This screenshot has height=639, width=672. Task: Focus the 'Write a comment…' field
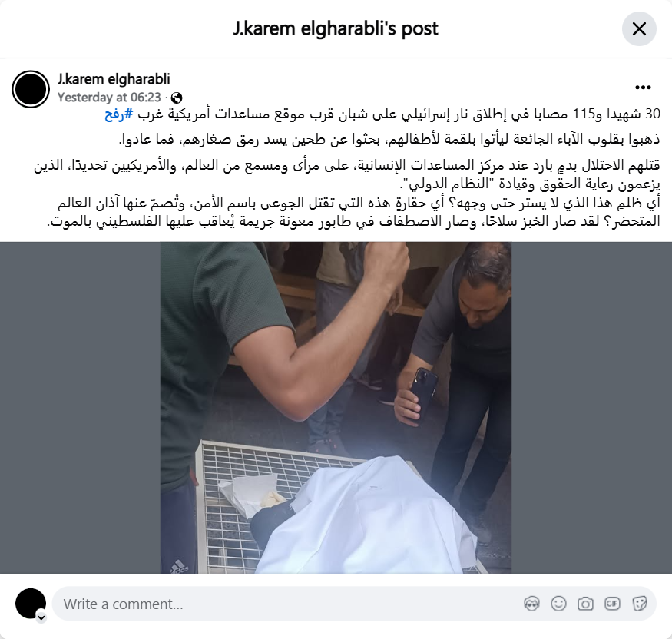pyautogui.click(x=287, y=604)
